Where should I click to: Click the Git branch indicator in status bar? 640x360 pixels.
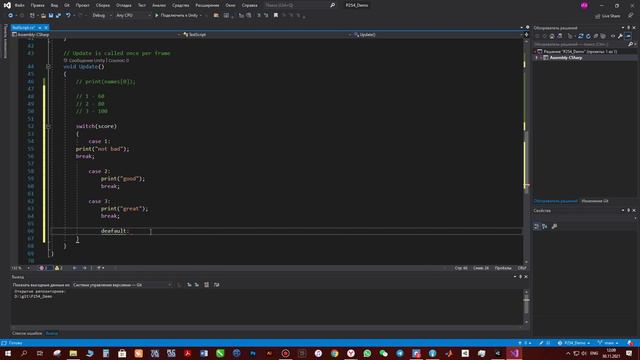[608, 343]
